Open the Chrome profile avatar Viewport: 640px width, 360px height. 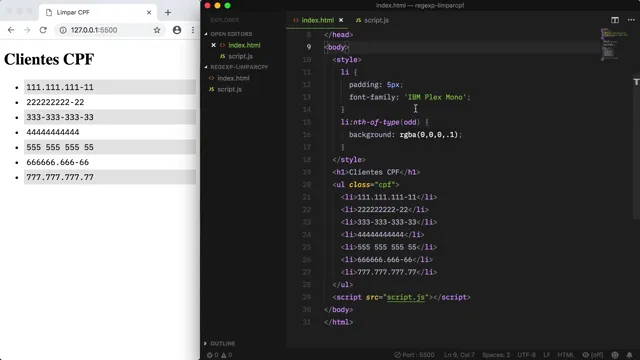[177, 30]
